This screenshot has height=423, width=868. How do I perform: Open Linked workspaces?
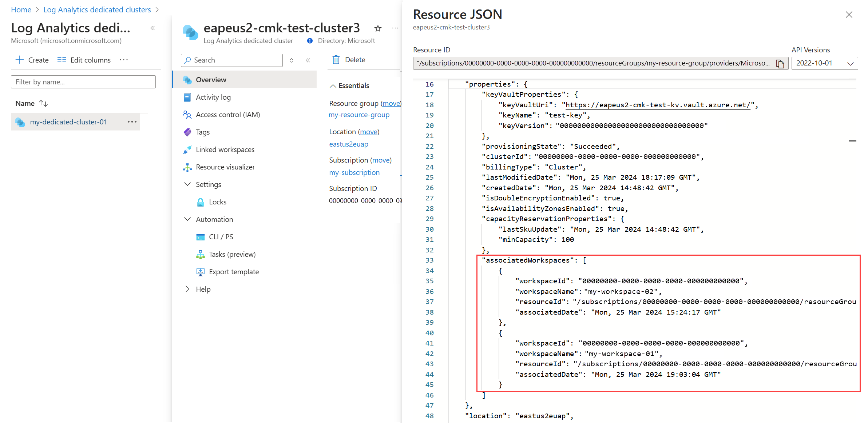pos(225,149)
